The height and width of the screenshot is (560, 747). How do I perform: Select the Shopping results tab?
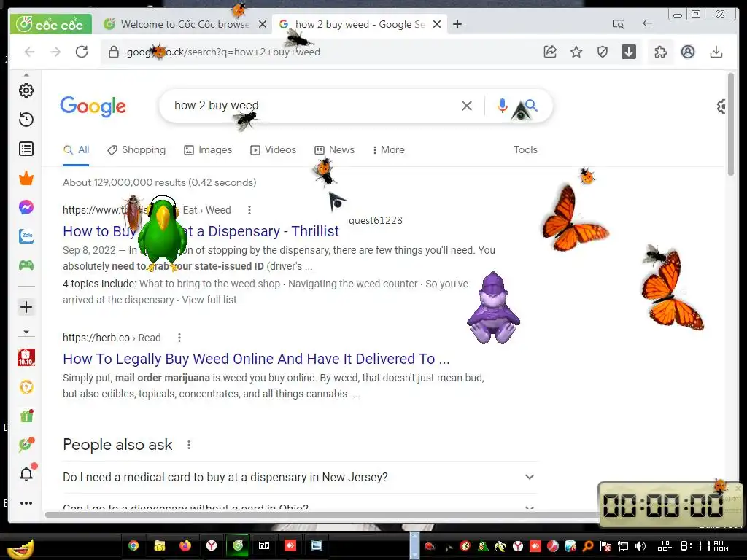click(136, 150)
